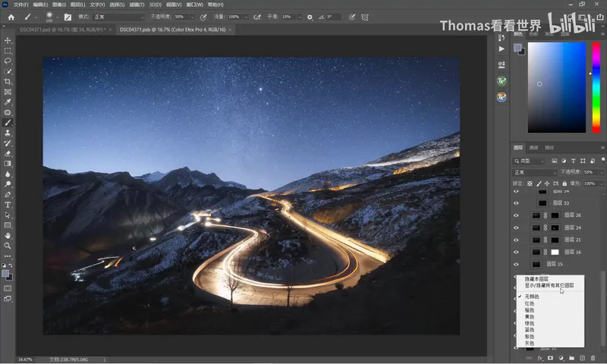This screenshot has width=607, height=364.
Task: Create a new layer group folder icon
Action: [x=571, y=358]
